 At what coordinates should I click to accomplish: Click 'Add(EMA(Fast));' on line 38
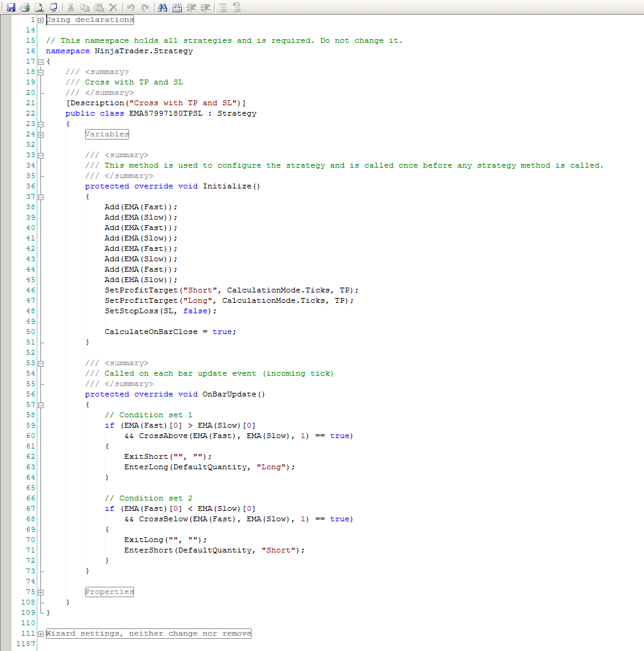pyautogui.click(x=141, y=207)
